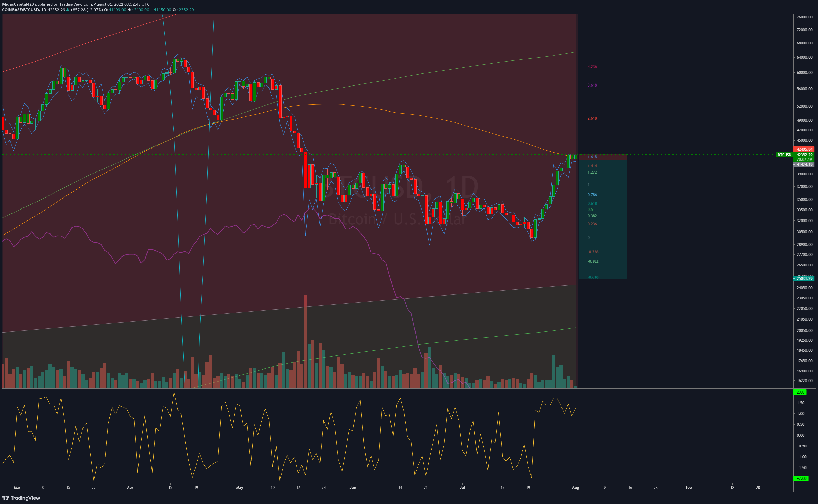Select the positive 0.236 Fibonacci level label
Screen dimensions: 818x504
pyautogui.click(x=592, y=224)
